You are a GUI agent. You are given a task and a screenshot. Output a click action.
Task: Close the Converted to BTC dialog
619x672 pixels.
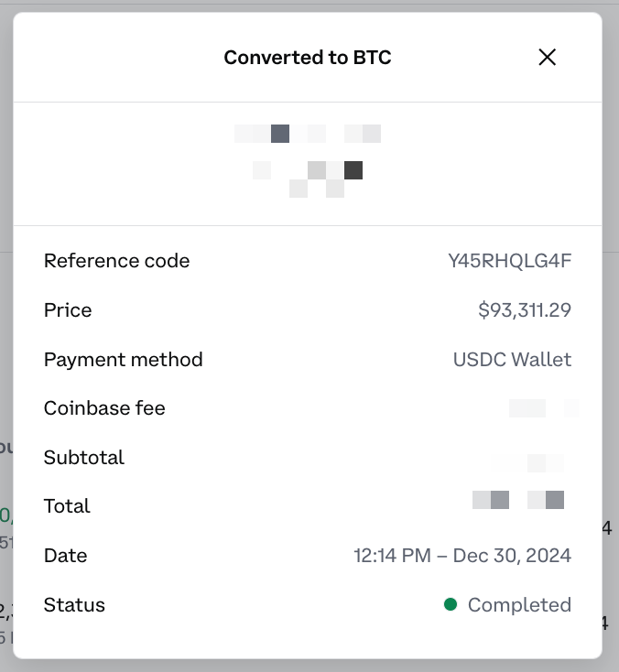tap(548, 58)
